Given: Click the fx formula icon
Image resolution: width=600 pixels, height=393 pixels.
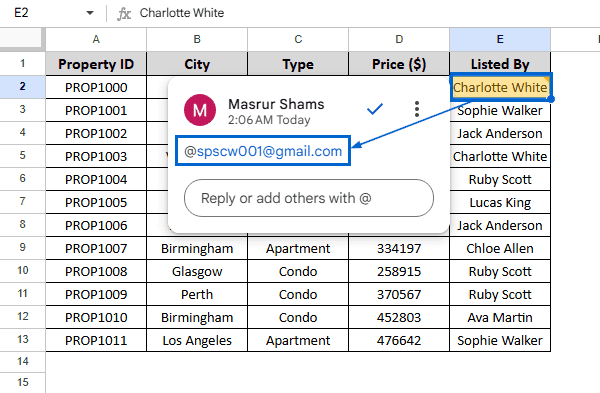Looking at the screenshot, I should coord(124,14).
